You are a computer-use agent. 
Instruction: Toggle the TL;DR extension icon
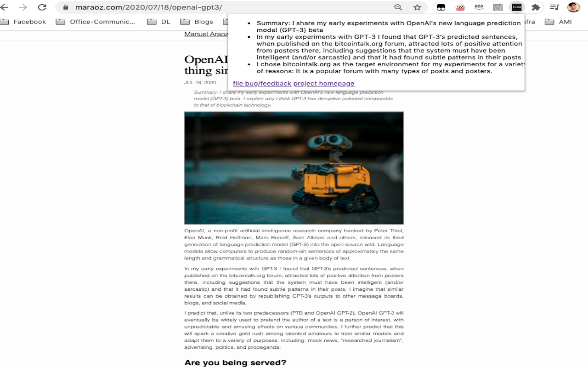click(517, 7)
